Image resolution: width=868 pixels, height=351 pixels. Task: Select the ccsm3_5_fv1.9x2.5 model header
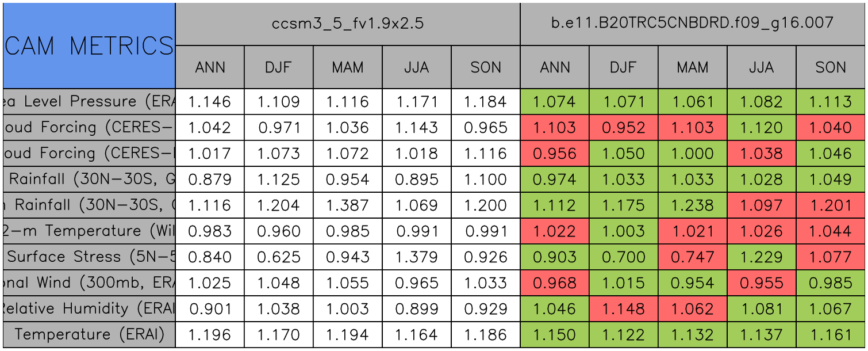pyautogui.click(x=347, y=24)
